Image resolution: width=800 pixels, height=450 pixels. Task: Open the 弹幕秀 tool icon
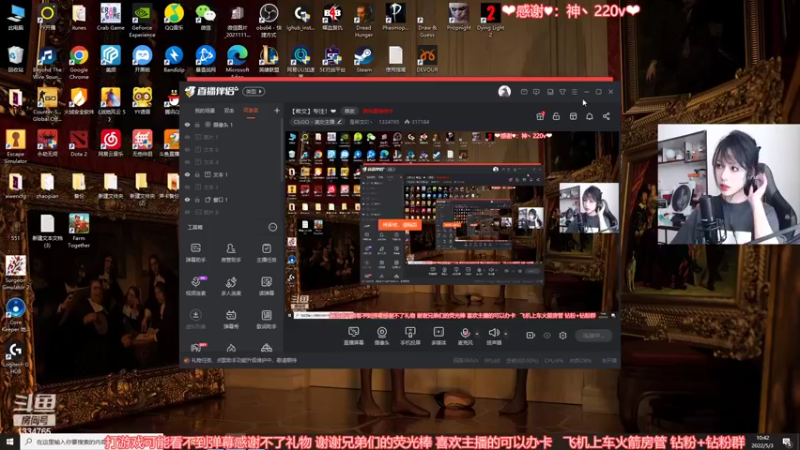click(x=231, y=319)
